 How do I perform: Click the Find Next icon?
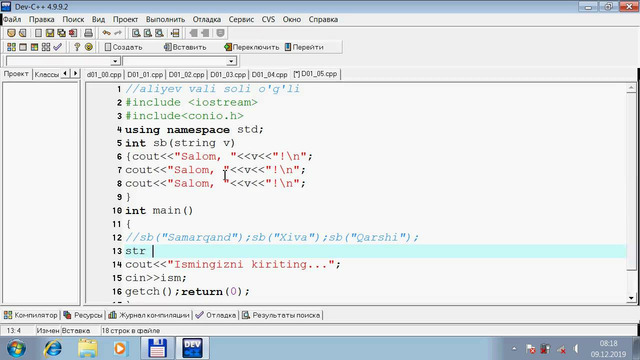coord(159,33)
